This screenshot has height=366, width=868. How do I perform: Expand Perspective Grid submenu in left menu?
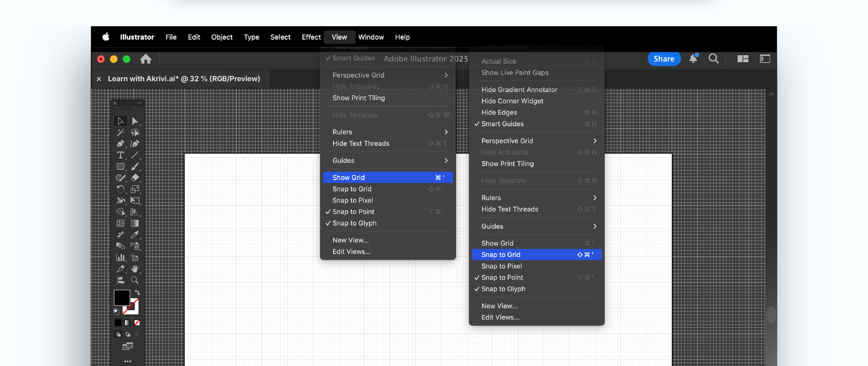tap(388, 75)
